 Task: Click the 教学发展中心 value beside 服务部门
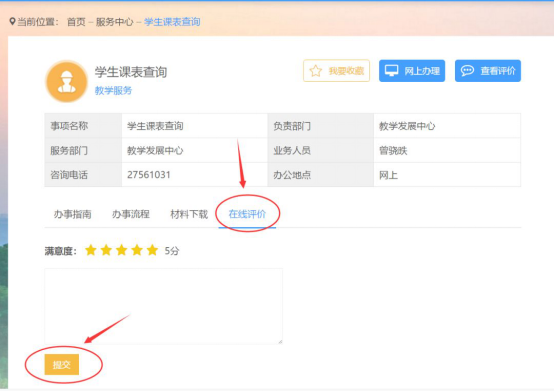click(155, 151)
